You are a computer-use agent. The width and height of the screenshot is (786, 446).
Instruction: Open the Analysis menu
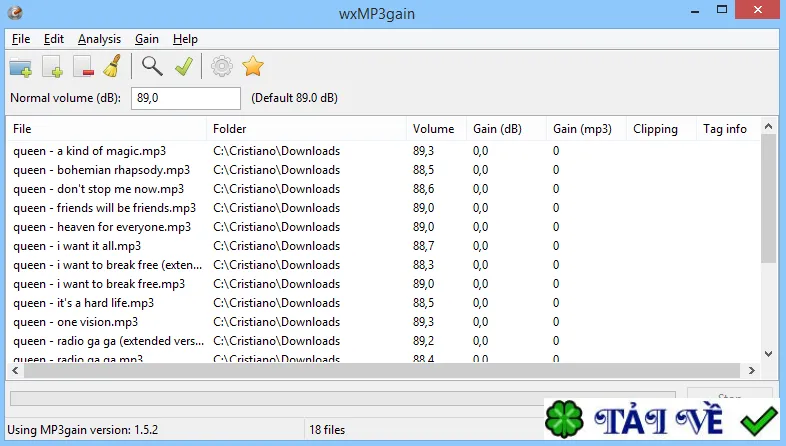99,39
